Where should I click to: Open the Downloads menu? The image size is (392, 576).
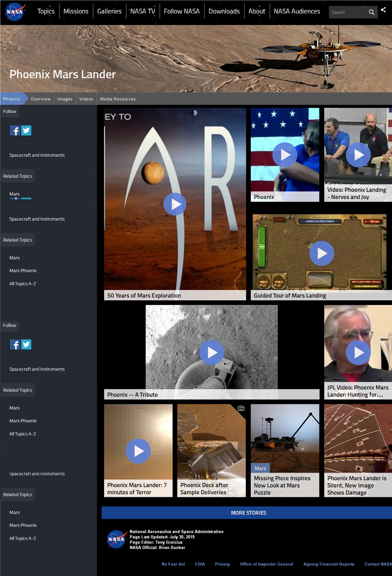tap(224, 11)
